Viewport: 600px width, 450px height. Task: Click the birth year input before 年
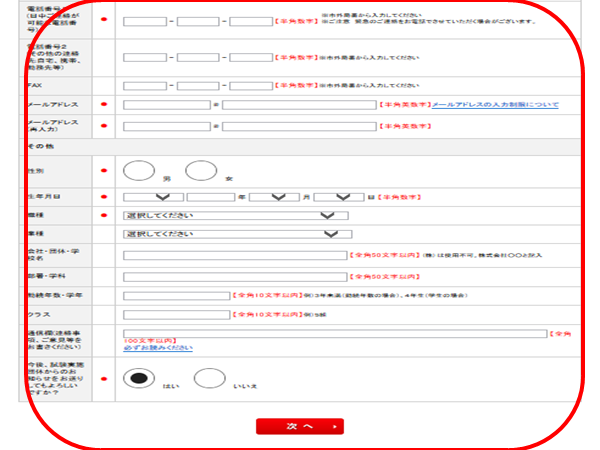click(x=211, y=197)
